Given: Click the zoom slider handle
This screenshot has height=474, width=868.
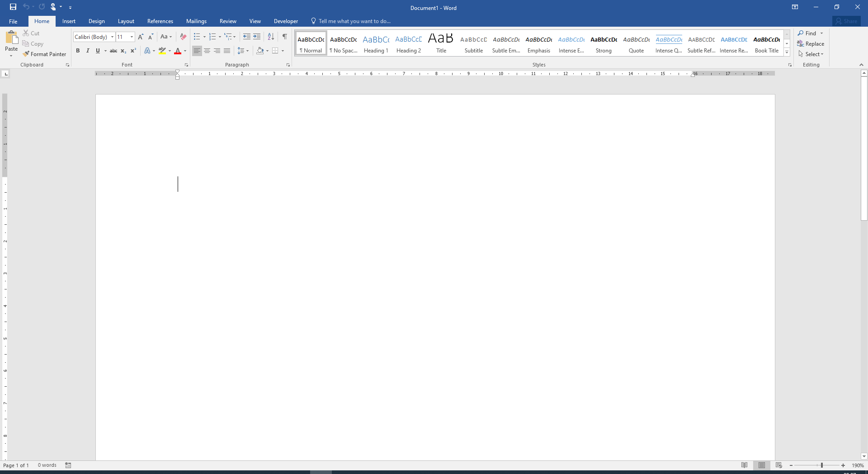Looking at the screenshot, I should click(x=822, y=465).
